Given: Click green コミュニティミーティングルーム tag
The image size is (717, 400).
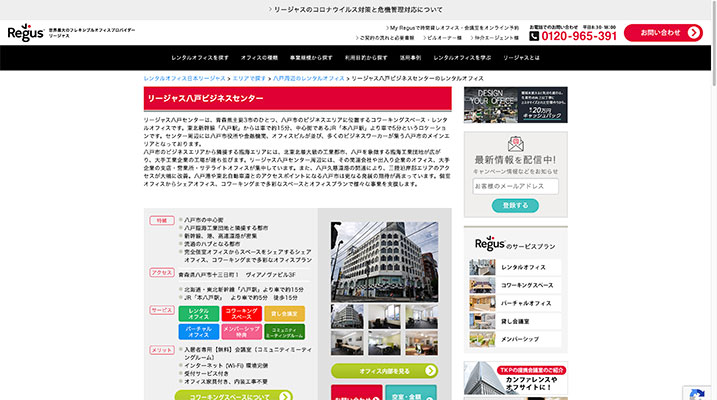Looking at the screenshot, I should click(x=284, y=331).
